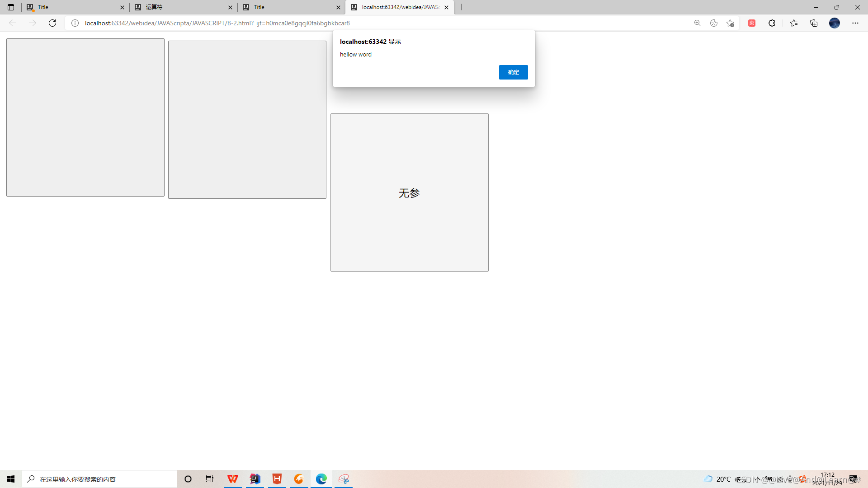Viewport: 868px width, 488px height.
Task: Restore down the browser window
Action: (836, 7)
